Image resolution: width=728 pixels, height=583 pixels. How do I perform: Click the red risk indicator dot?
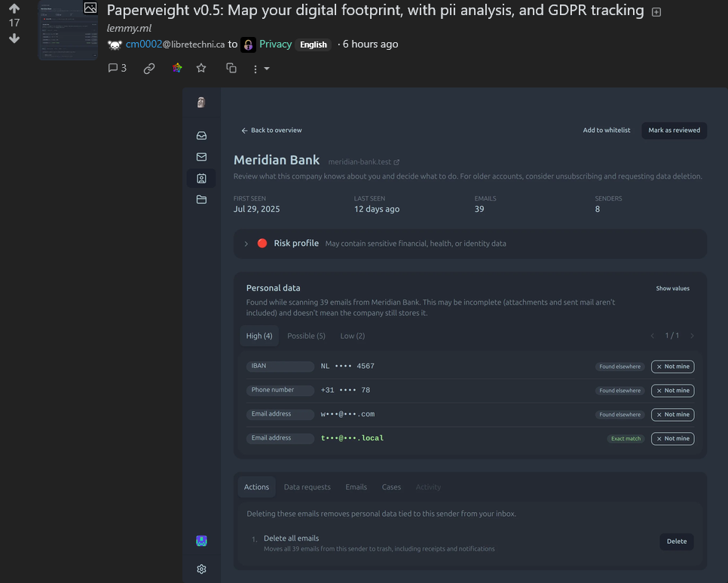pyautogui.click(x=262, y=244)
